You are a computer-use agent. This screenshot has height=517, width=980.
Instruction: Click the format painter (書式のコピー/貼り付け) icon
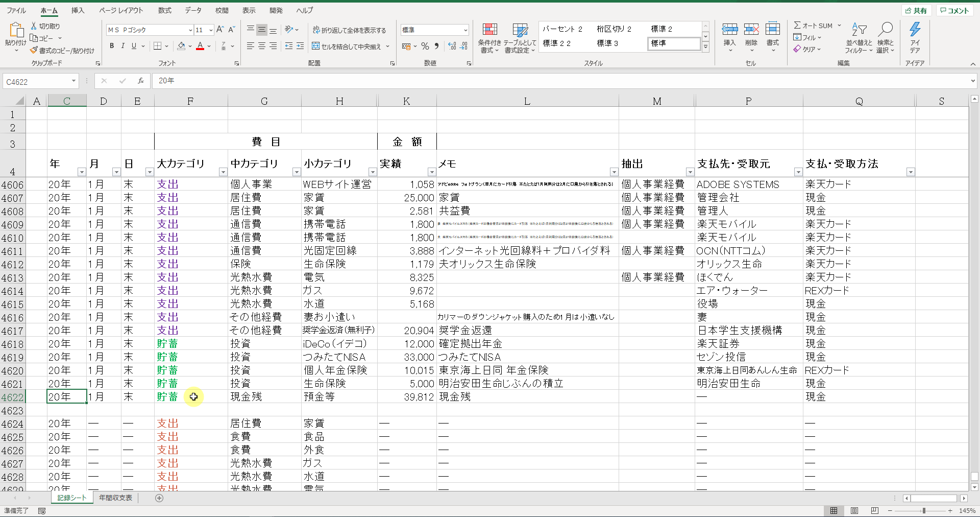click(x=34, y=51)
